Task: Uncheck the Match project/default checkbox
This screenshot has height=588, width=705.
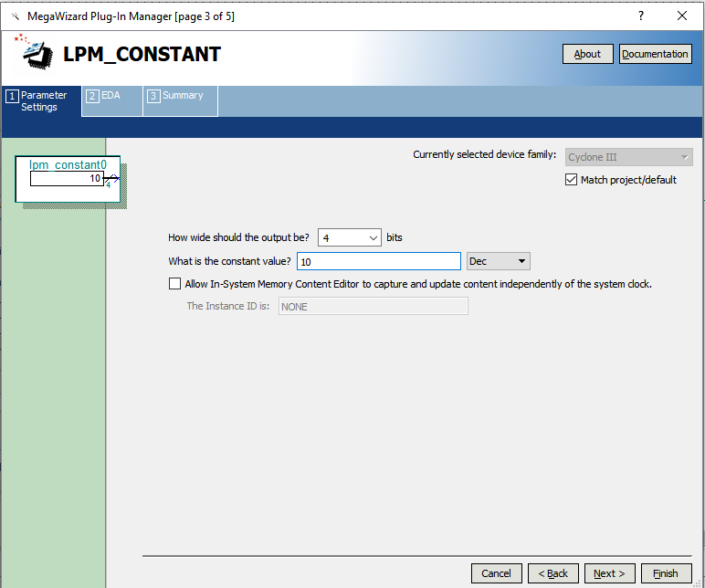Action: pos(572,180)
